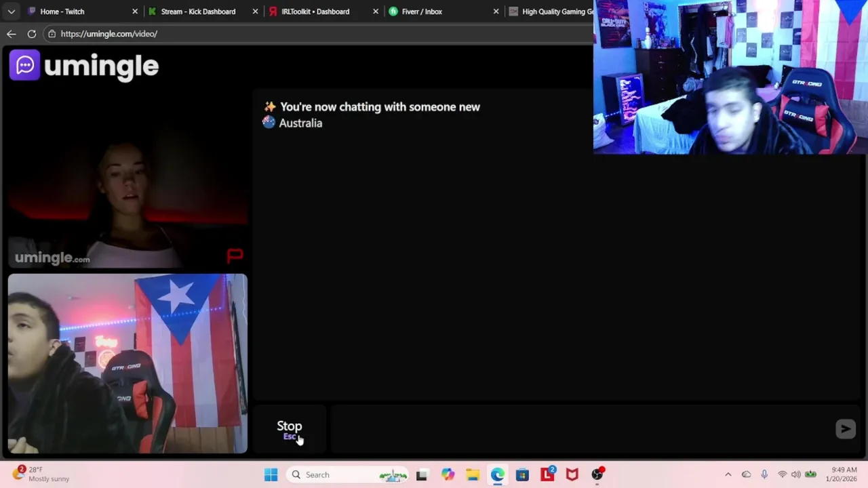Image resolution: width=868 pixels, height=488 pixels.
Task: Open Microsoft Store from the taskbar
Action: (x=522, y=474)
